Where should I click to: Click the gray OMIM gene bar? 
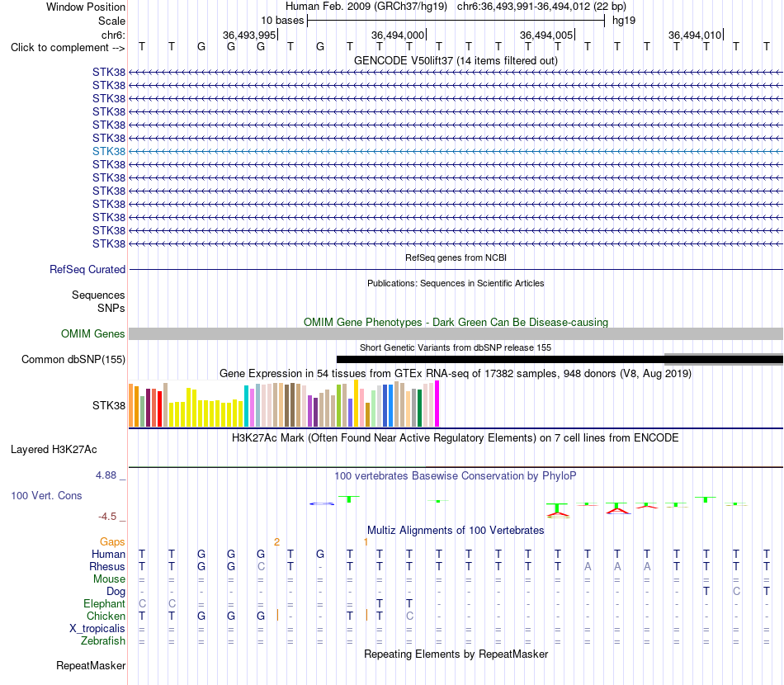click(456, 334)
